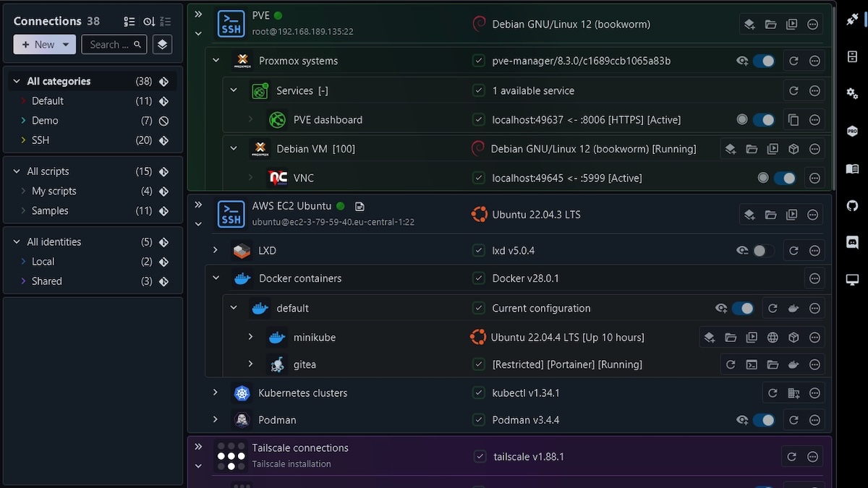Screen dimensions: 868x488
Task: Open settings gear in right sidebar
Action: pos(852,93)
